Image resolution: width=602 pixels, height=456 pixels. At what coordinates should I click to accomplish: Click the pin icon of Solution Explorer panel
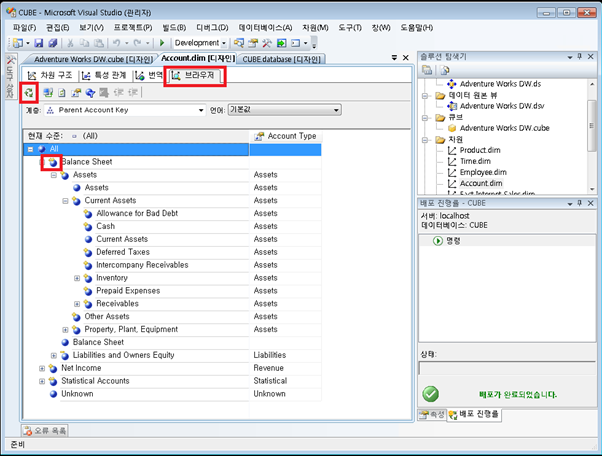click(x=580, y=57)
